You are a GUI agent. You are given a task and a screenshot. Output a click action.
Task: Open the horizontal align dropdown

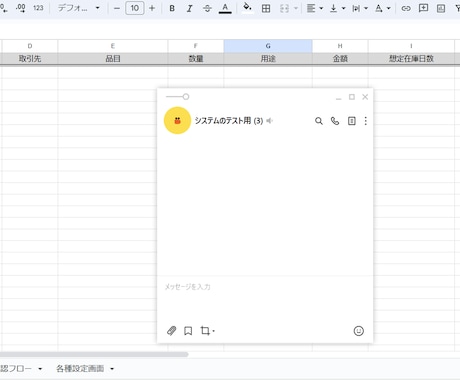click(315, 8)
